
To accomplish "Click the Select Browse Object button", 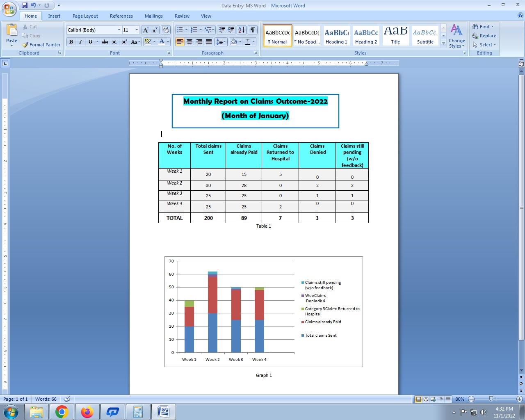I will point(521,383).
